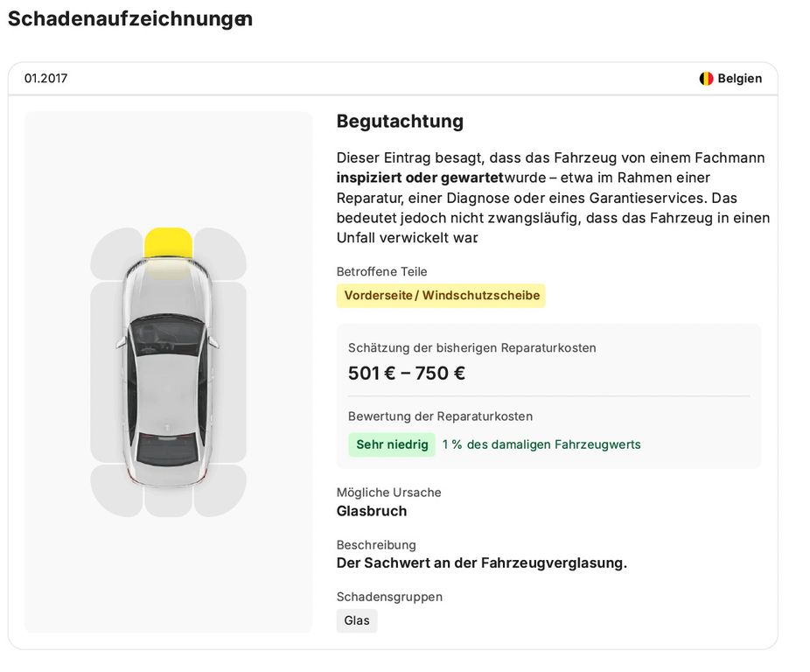Click the Sehr niedrig rating badge
This screenshot has height=672, width=810.
[x=392, y=444]
